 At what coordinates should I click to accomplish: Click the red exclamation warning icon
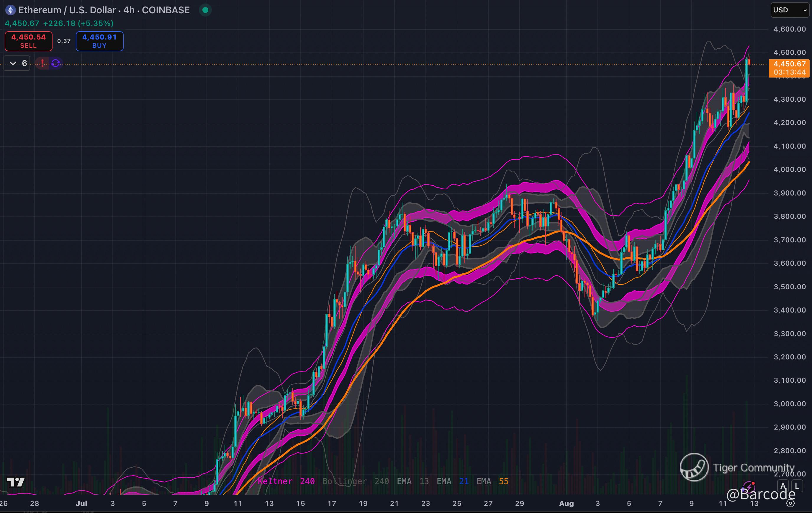click(x=42, y=63)
